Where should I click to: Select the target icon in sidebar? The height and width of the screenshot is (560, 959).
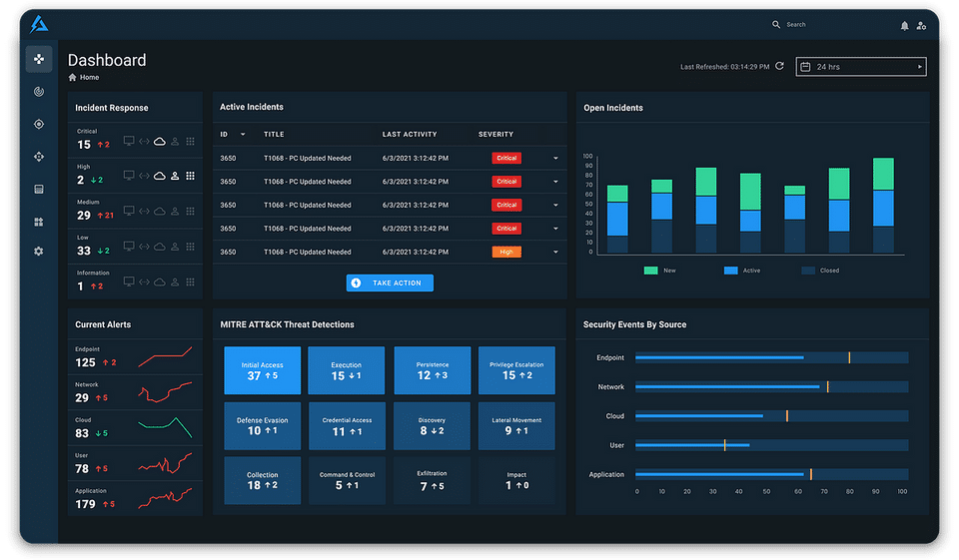click(39, 124)
